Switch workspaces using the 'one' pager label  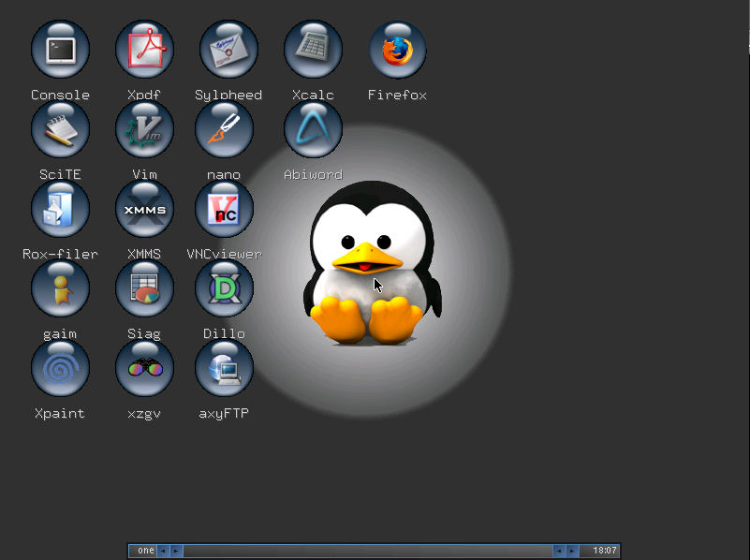[145, 551]
